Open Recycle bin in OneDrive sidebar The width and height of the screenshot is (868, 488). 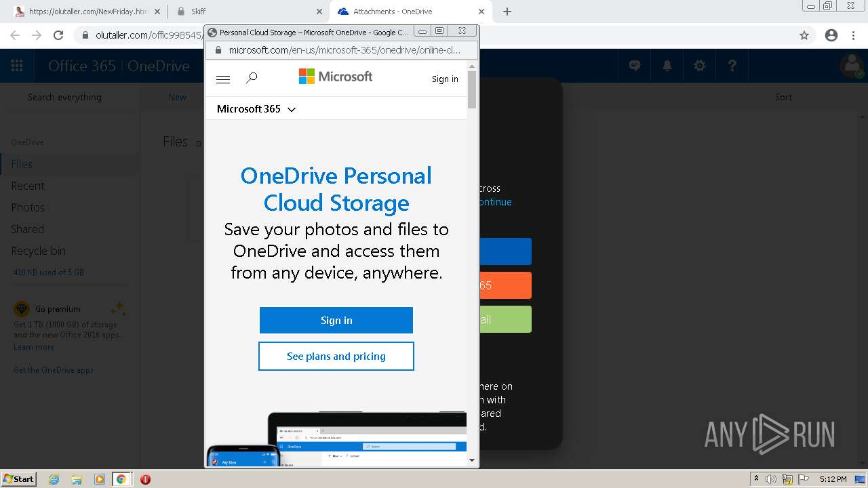(x=39, y=251)
